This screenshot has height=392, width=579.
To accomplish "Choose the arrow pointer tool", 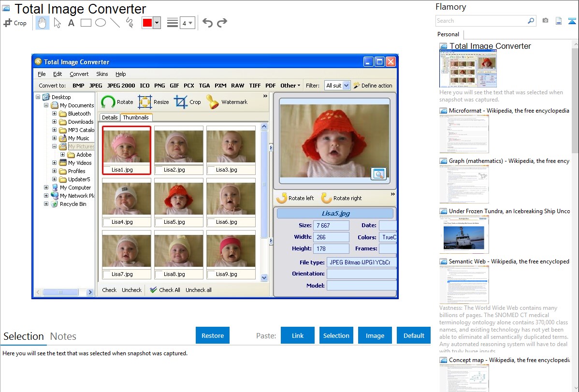I will pyautogui.click(x=57, y=23).
